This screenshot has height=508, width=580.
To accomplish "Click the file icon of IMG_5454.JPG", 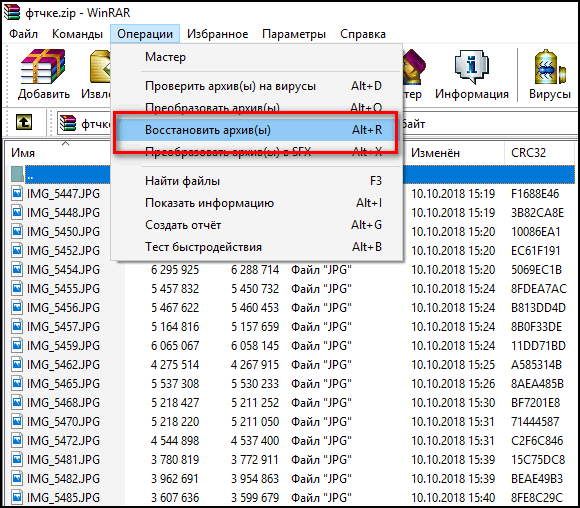I will pyautogui.click(x=17, y=269).
